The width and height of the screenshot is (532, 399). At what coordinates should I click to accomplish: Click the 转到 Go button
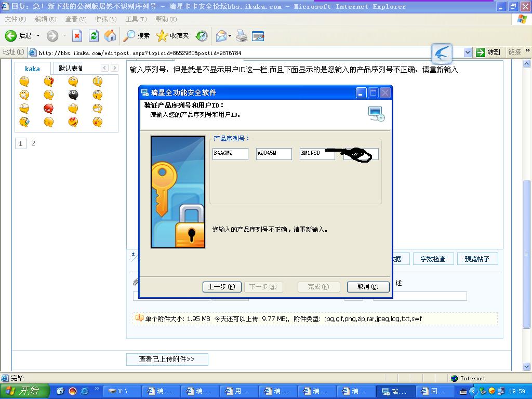click(488, 52)
